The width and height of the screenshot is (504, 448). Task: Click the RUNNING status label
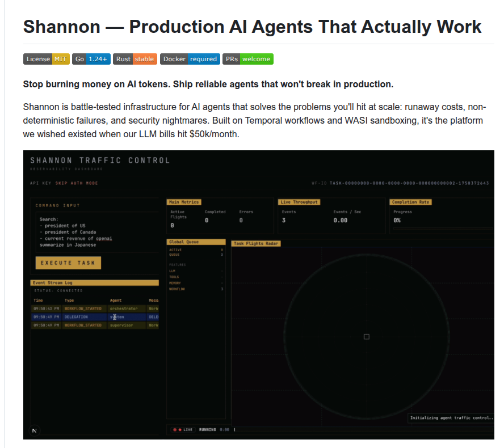pyautogui.click(x=207, y=430)
